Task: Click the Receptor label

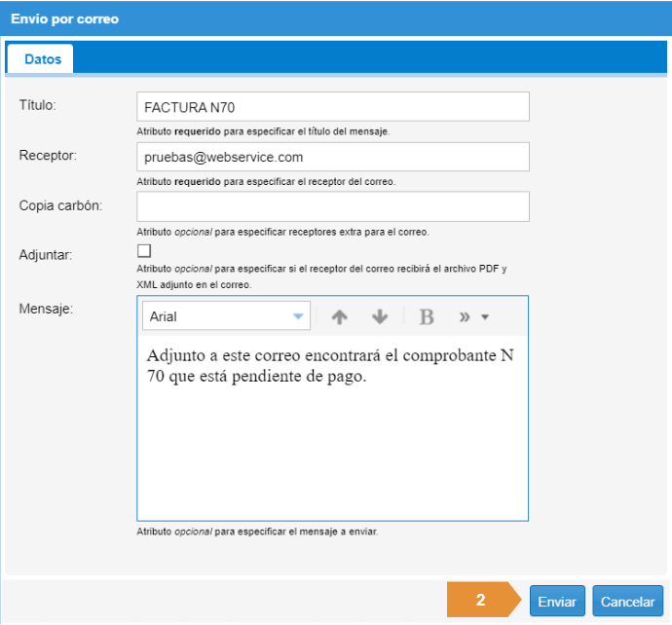Action: 46,155
